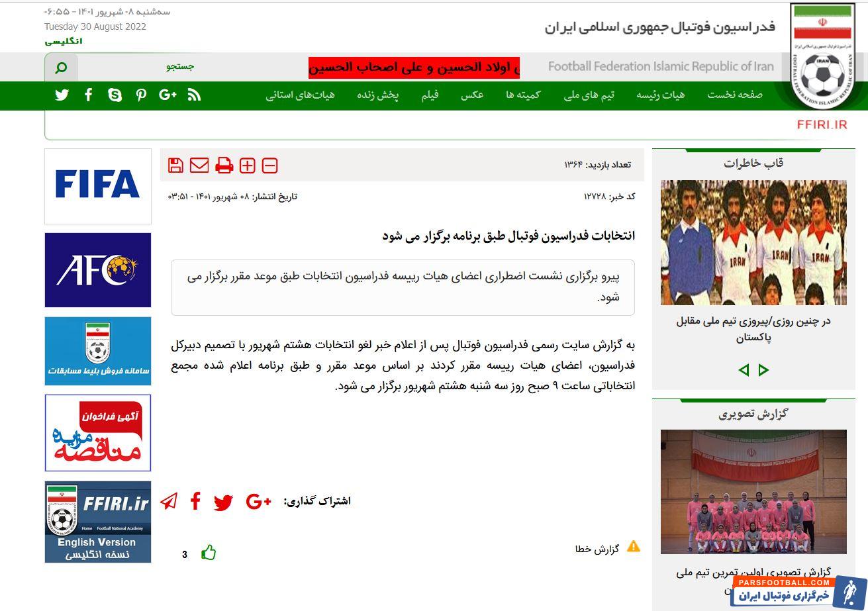
Task: Share the article via the Telegram icon
Action: 169,501
